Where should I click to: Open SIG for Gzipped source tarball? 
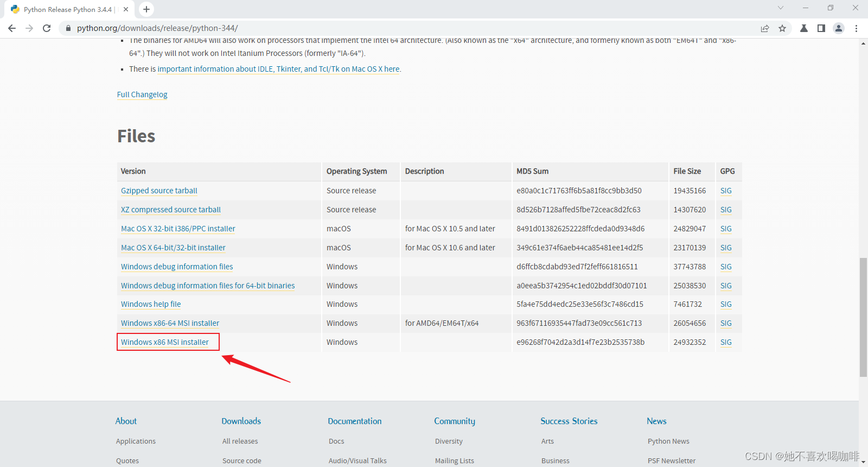tap(726, 191)
